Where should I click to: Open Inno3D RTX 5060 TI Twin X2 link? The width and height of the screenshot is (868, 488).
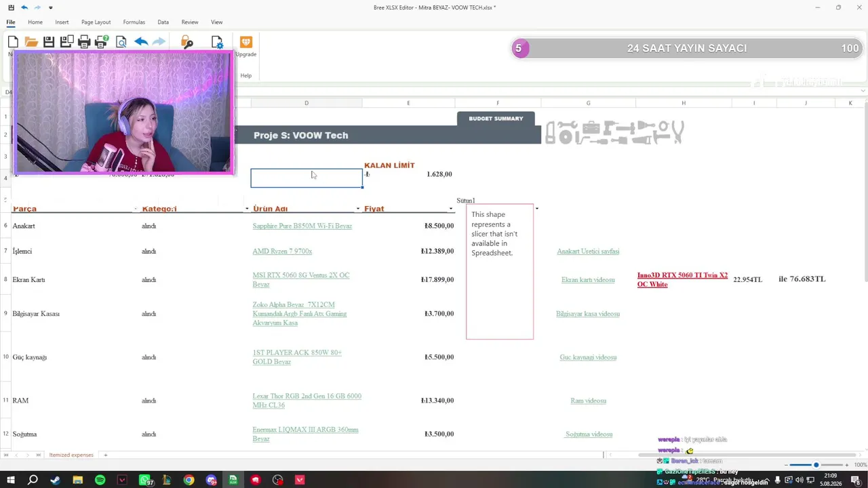tap(682, 279)
